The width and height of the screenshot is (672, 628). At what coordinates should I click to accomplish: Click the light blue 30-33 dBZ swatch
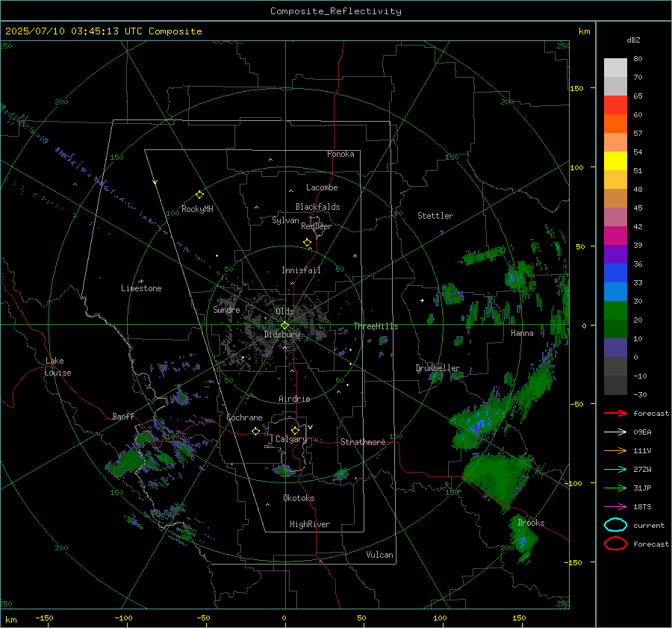[615, 291]
